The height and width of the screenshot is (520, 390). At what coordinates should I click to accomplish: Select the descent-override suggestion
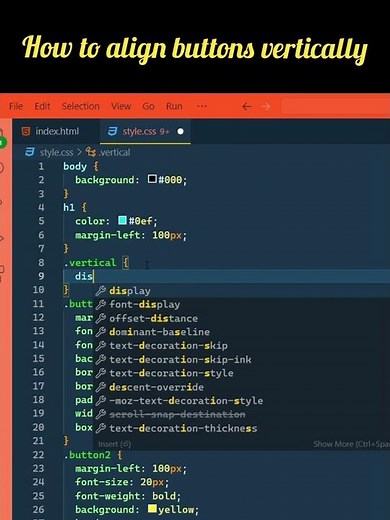[x=241, y=387]
